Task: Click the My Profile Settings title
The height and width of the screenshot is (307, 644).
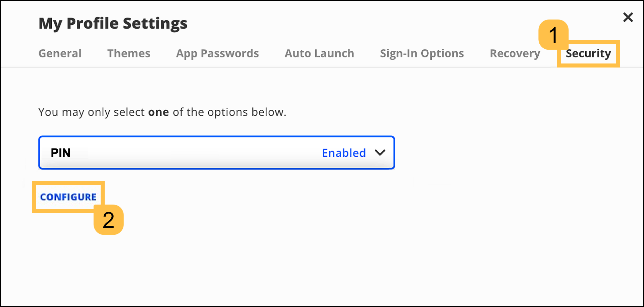Action: click(113, 23)
